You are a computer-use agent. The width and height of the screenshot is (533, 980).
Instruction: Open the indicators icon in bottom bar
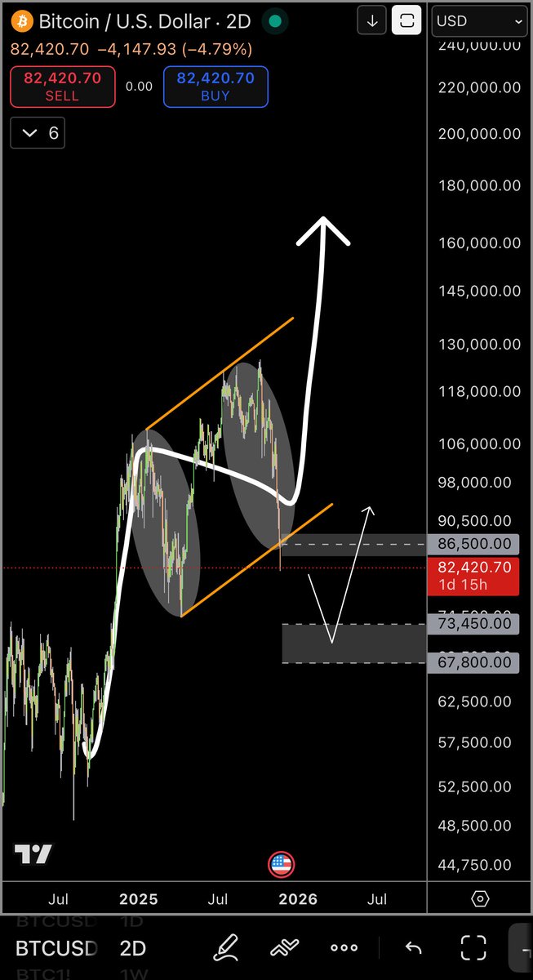click(x=284, y=947)
